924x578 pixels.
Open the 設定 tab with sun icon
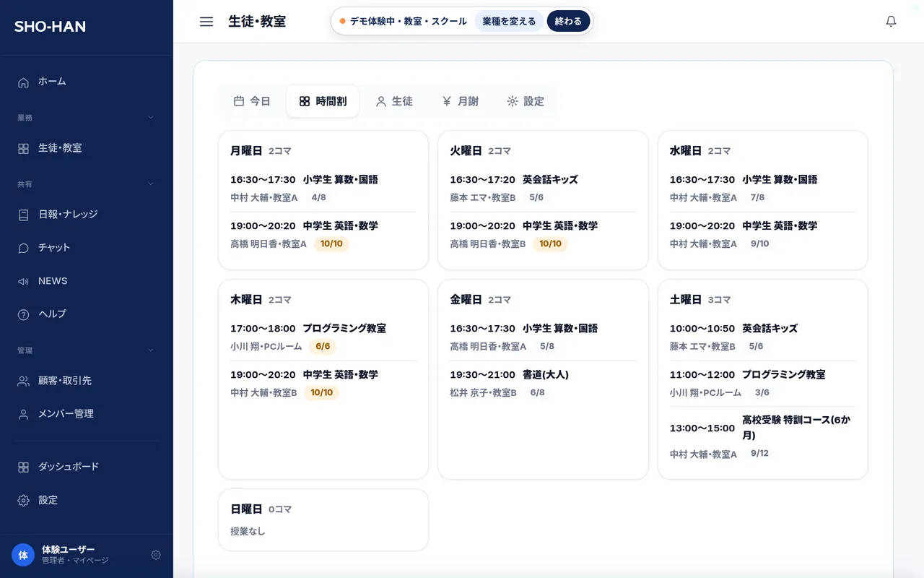click(x=526, y=101)
